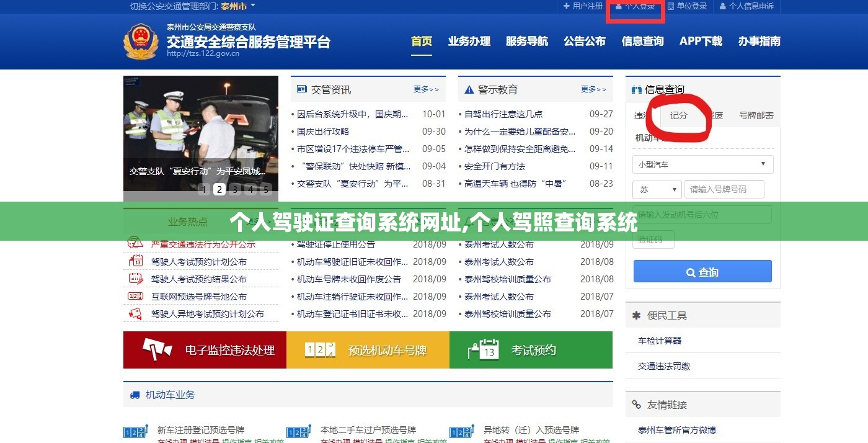Expand 交管资讯 更多>> link
The width and height of the screenshot is (868, 443).
pyautogui.click(x=427, y=89)
